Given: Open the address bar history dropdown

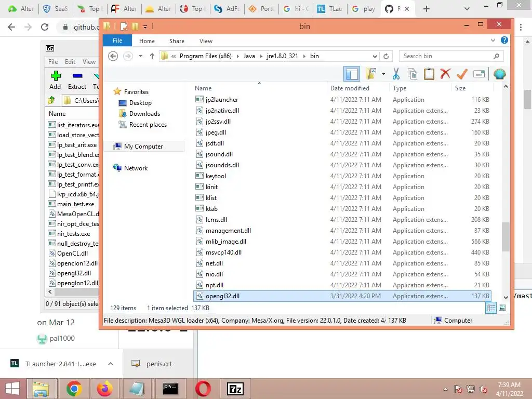Looking at the screenshot, I should tap(375, 56).
